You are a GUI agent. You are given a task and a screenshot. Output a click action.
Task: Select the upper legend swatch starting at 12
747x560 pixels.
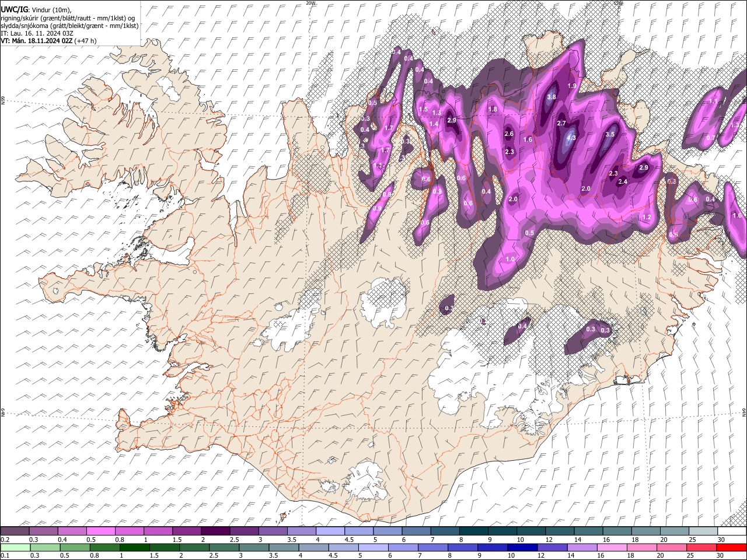click(560, 531)
